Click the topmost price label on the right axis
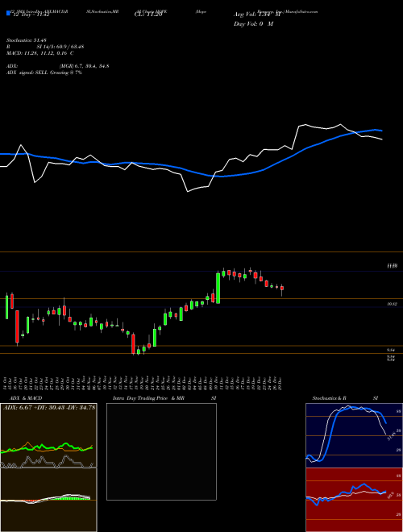 pyautogui.click(x=393, y=266)
